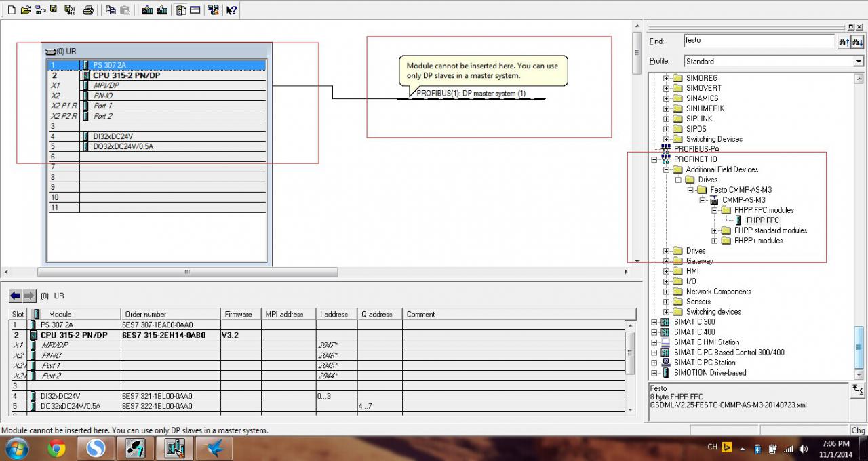Expand the SIMATIC PC Station node

coord(654,363)
